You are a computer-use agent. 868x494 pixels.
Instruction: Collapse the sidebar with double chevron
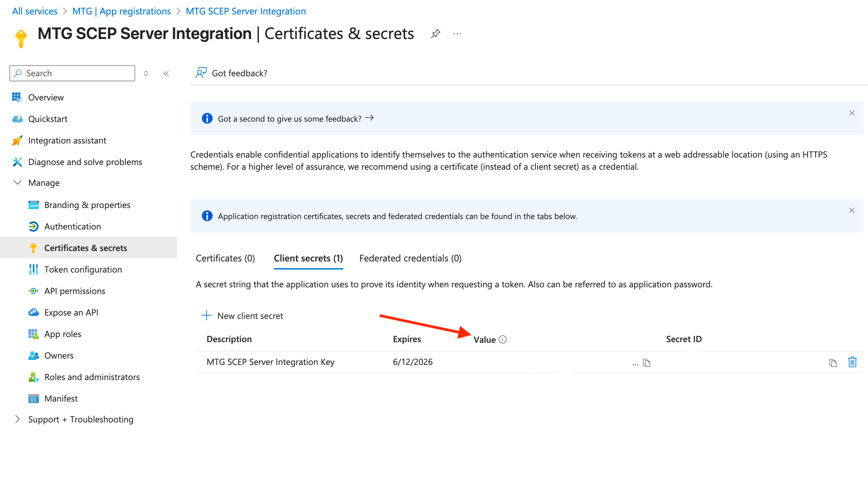pos(166,73)
